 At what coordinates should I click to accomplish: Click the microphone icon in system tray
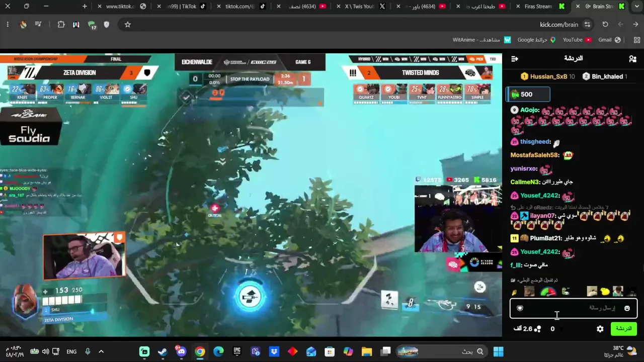(x=88, y=351)
